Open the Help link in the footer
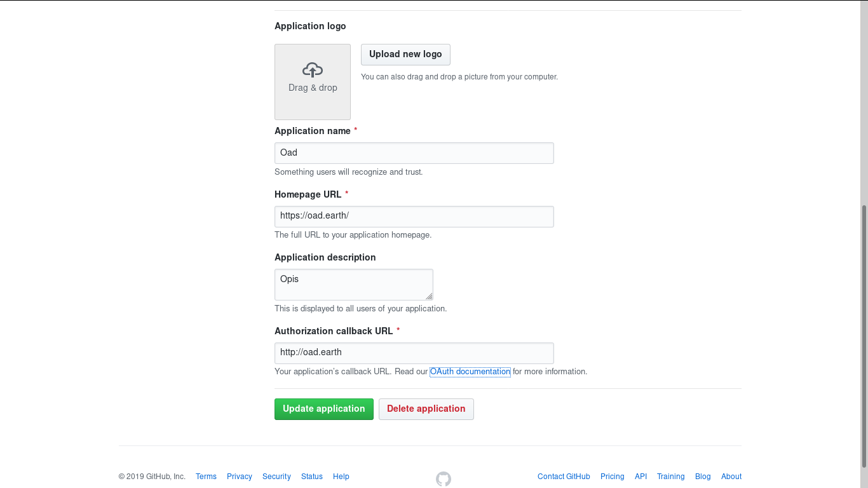The height and width of the screenshot is (488, 868). (x=341, y=476)
